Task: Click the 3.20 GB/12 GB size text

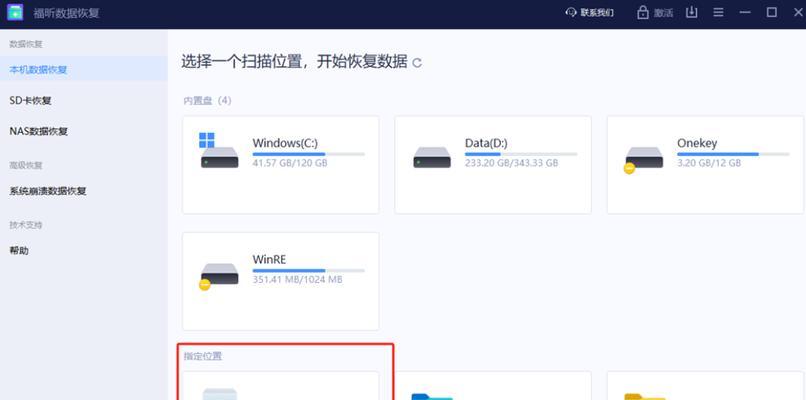Action: pos(709,163)
